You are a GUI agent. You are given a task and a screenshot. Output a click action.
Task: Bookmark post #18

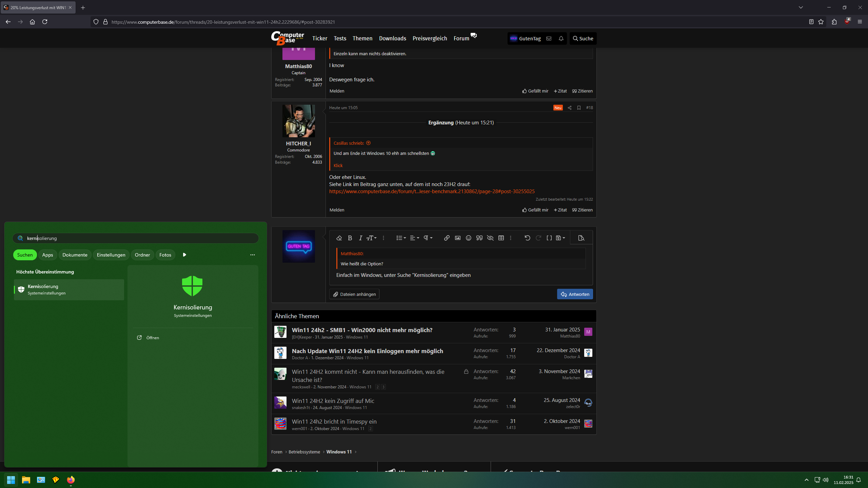click(x=579, y=107)
